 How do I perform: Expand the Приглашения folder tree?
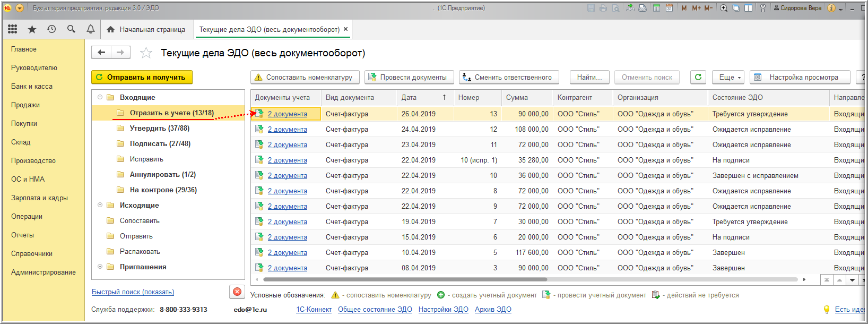100,267
